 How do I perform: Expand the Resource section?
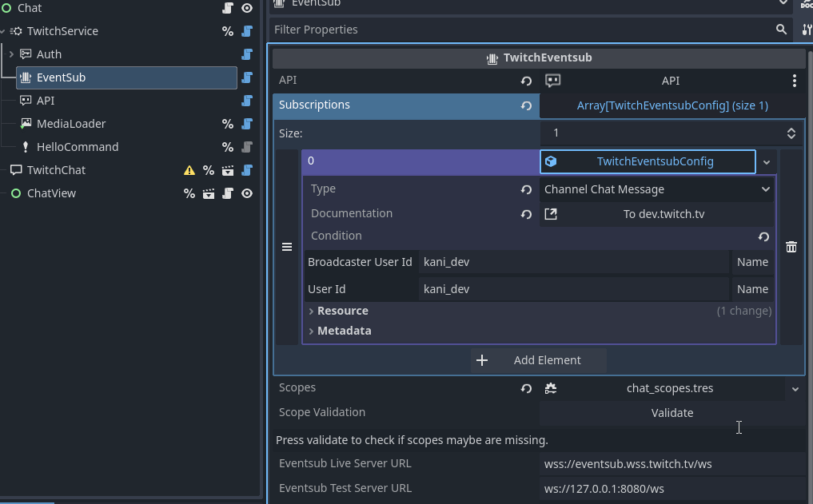click(x=342, y=311)
